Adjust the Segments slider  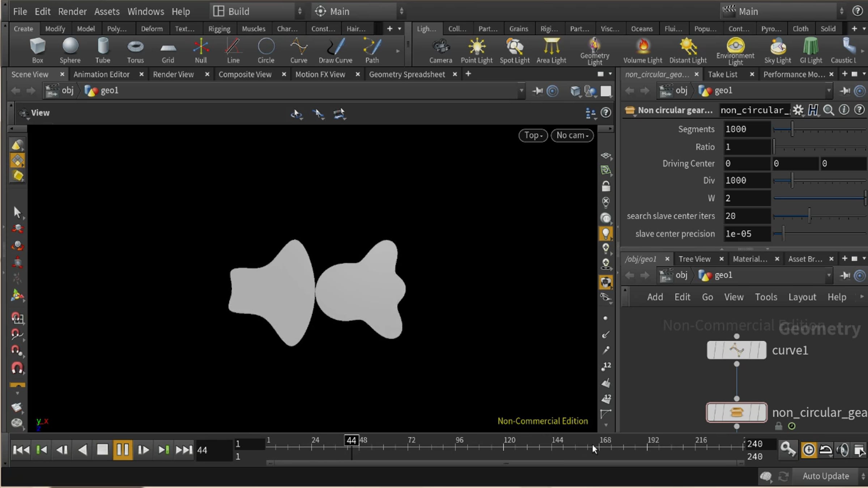pyautogui.click(x=819, y=129)
